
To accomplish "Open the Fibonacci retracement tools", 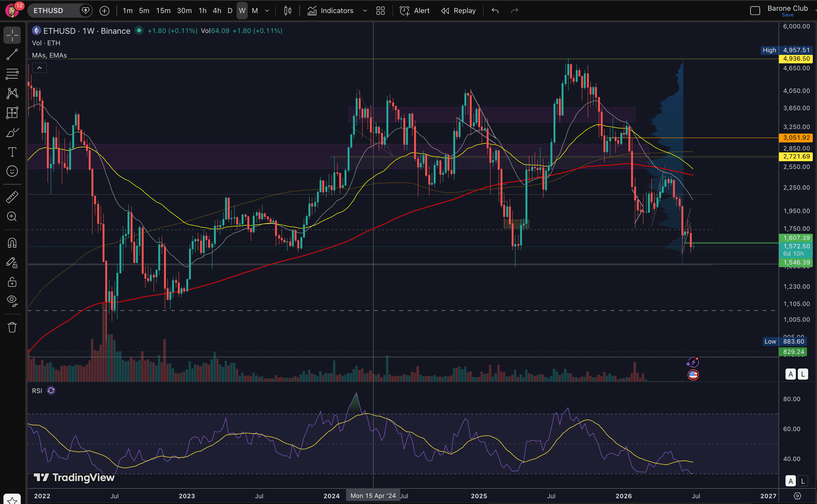I will click(x=12, y=74).
